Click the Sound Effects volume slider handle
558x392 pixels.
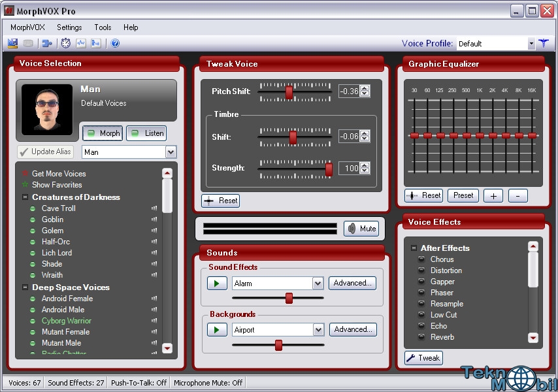[x=289, y=298]
